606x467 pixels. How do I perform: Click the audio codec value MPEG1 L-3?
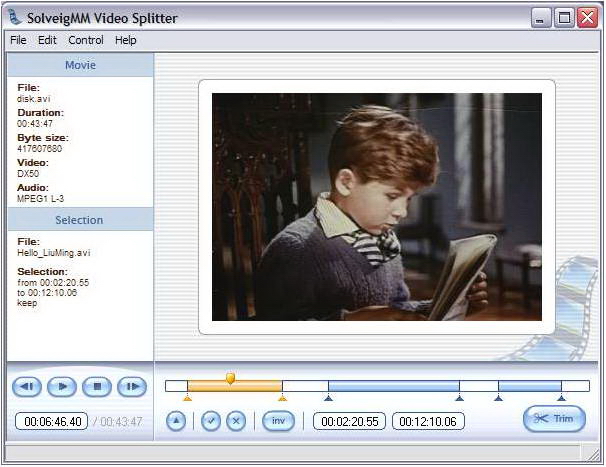click(x=40, y=199)
